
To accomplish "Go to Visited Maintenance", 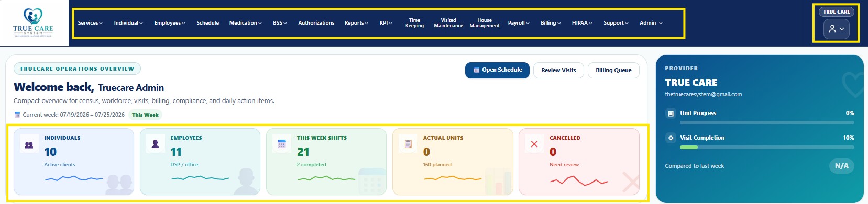I will [x=448, y=23].
